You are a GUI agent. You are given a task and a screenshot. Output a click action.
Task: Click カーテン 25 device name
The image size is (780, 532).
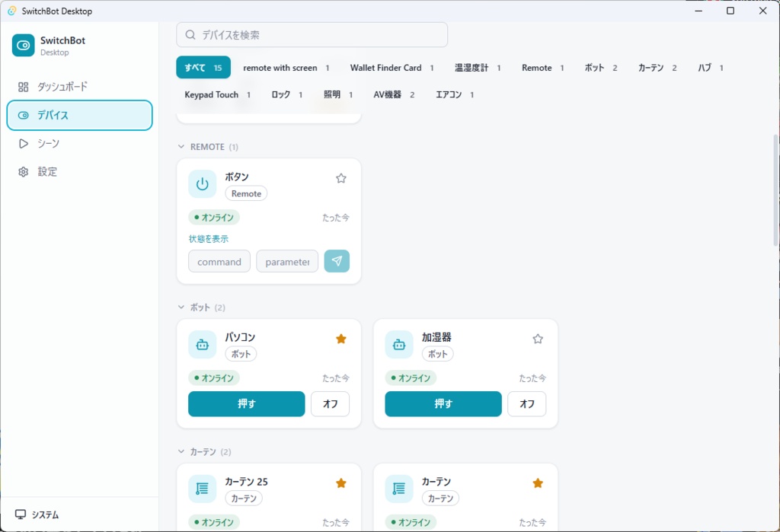click(246, 481)
